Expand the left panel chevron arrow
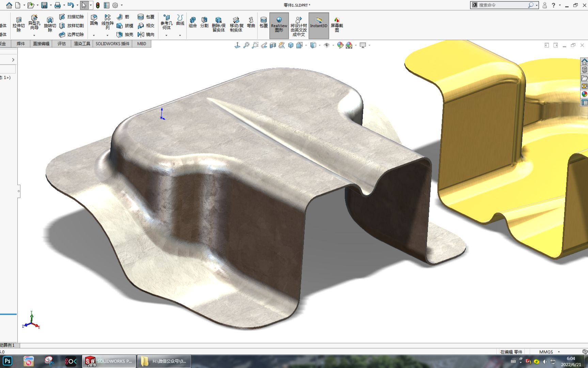The image size is (588, 368). pos(13,60)
